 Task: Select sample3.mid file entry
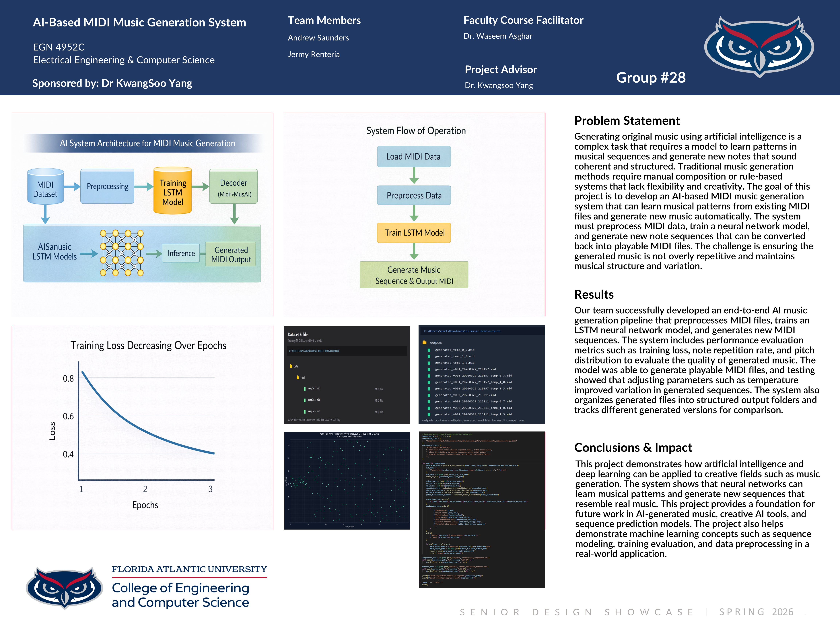pos(314,411)
